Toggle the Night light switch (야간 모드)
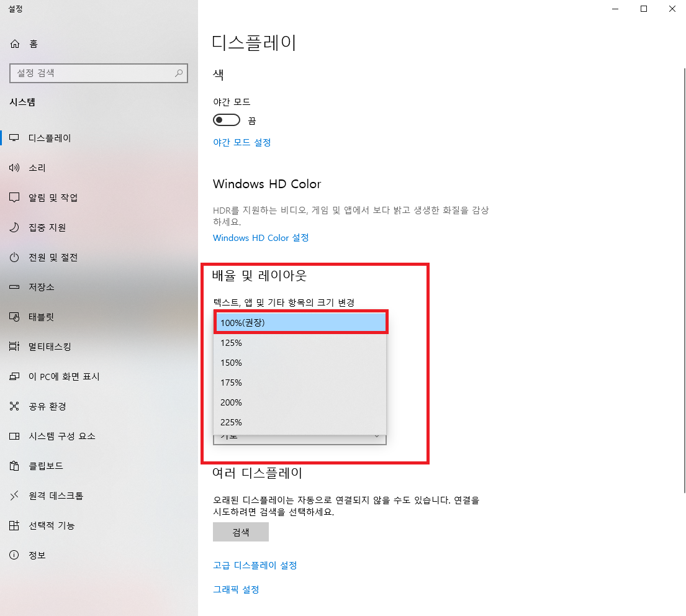686x616 pixels. tap(227, 120)
